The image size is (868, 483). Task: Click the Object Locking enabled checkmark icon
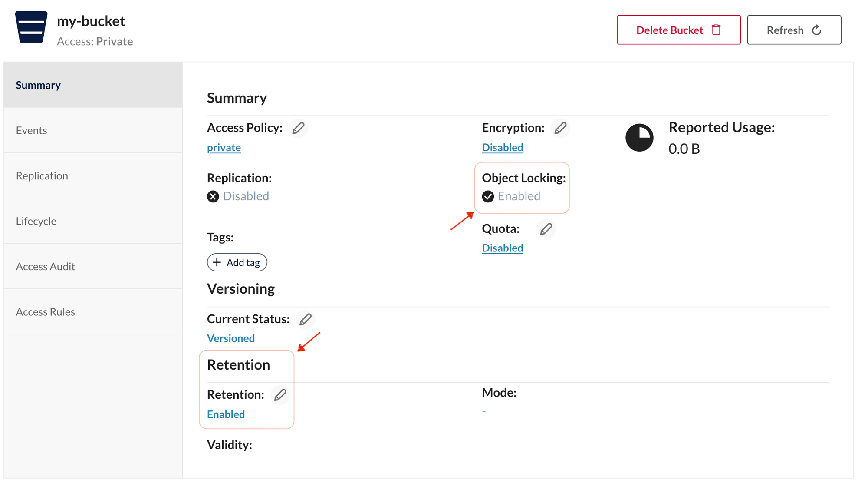488,197
